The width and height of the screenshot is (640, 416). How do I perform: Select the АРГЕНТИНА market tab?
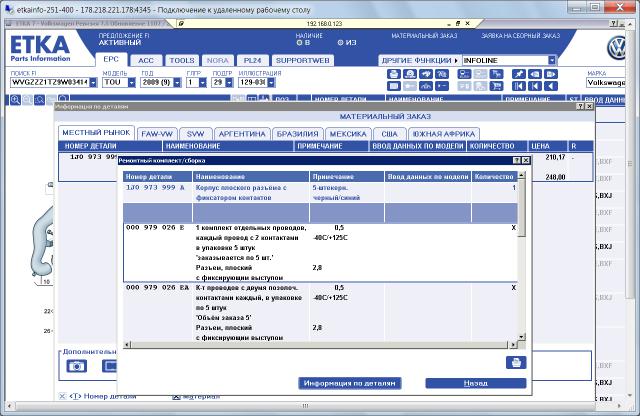point(242,134)
